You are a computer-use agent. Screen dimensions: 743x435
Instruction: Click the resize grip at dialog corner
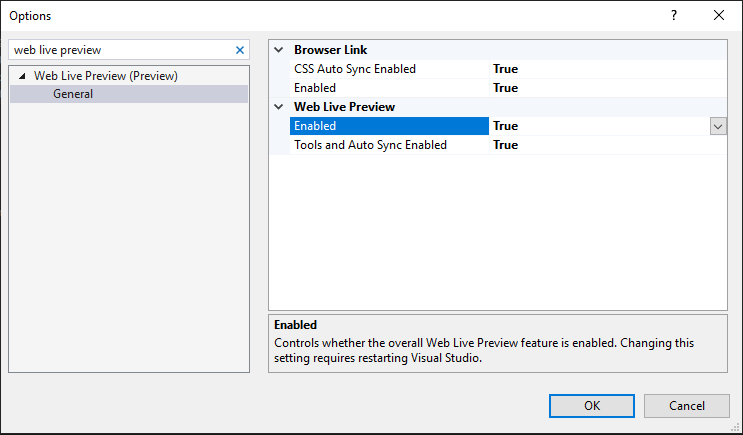[x=735, y=428]
